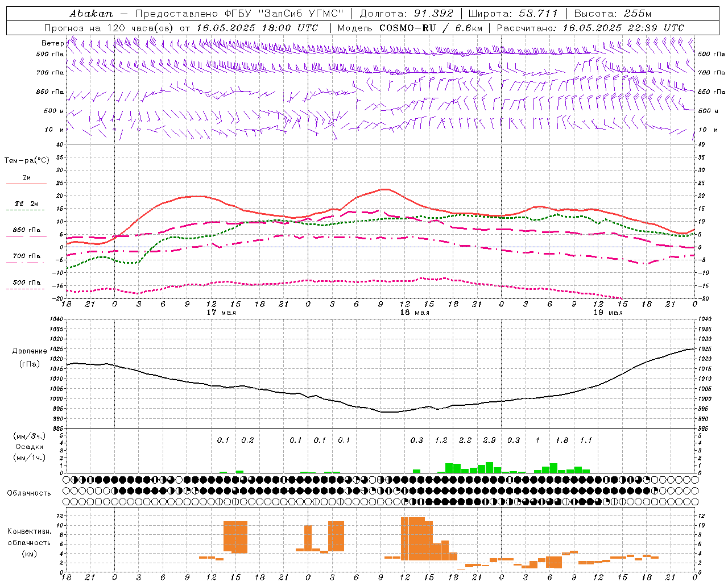Image resolution: width=728 pixels, height=582 pixels.
Task: Click tallest orange convective bar near 12h 18 мая
Action: [413, 539]
